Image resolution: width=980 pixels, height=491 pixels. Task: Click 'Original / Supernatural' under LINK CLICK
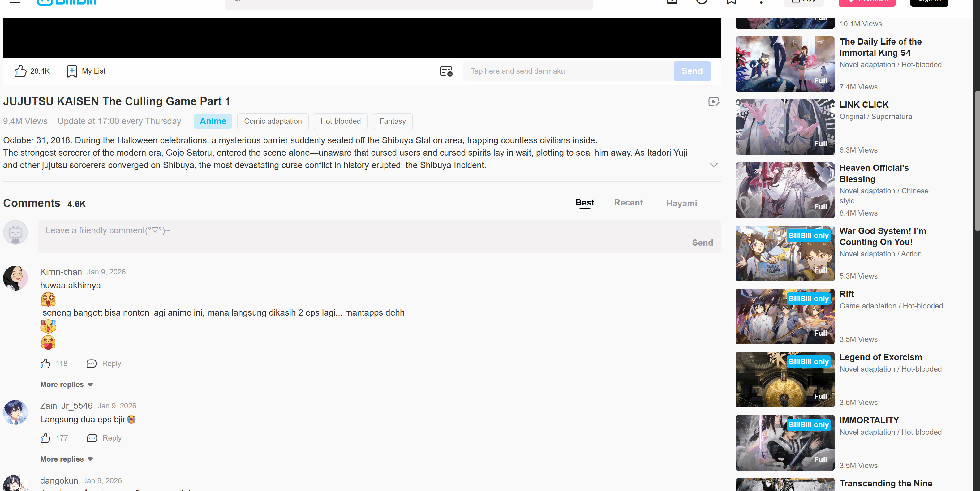click(876, 116)
